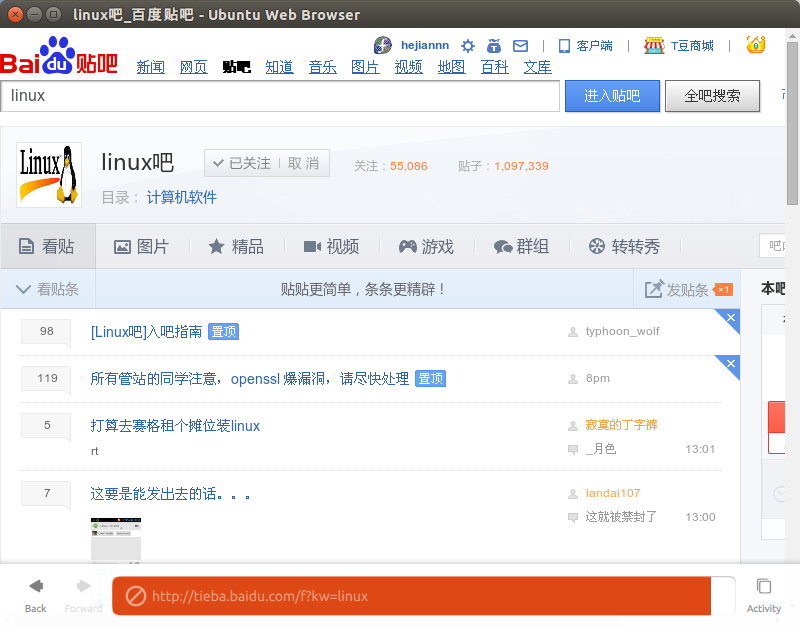Open the 新闻 navigation link
This screenshot has width=800, height=628.
click(x=151, y=67)
